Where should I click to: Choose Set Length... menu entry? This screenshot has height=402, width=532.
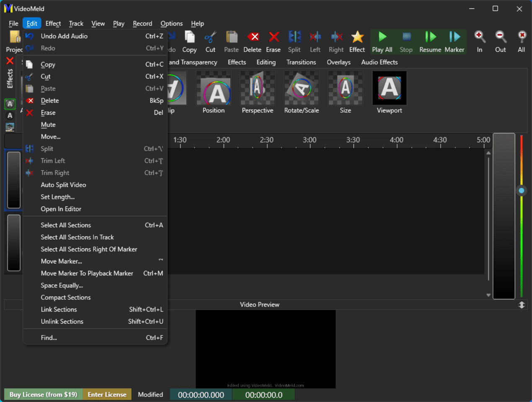tap(95, 197)
